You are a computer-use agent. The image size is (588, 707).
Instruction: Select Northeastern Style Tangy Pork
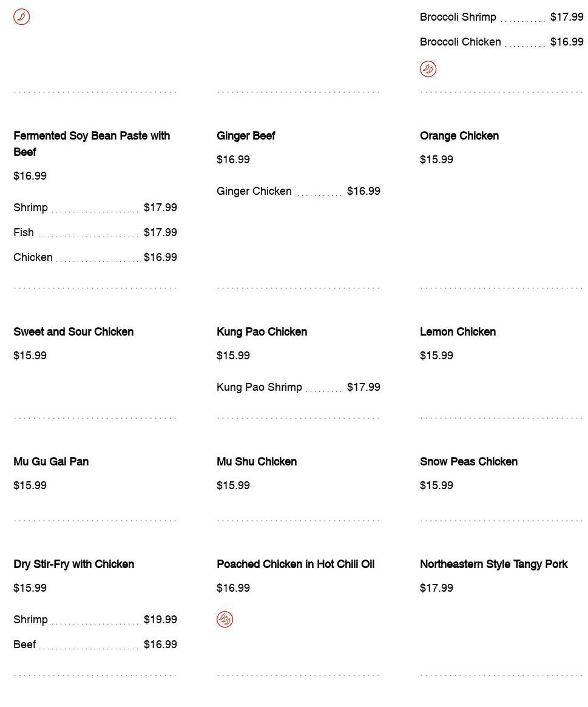493,564
